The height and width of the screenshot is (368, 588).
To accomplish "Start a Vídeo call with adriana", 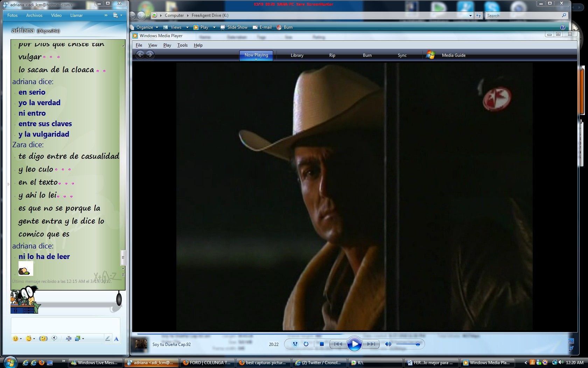I will coord(56,15).
